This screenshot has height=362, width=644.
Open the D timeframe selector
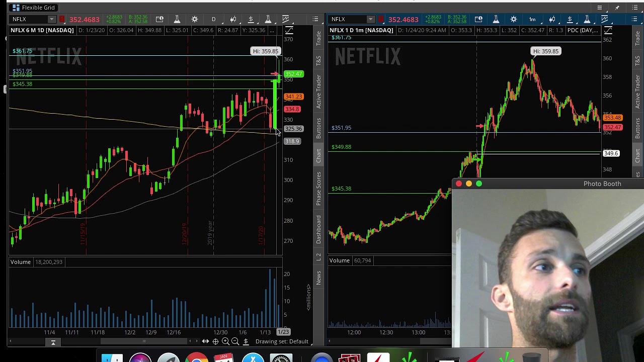click(213, 19)
